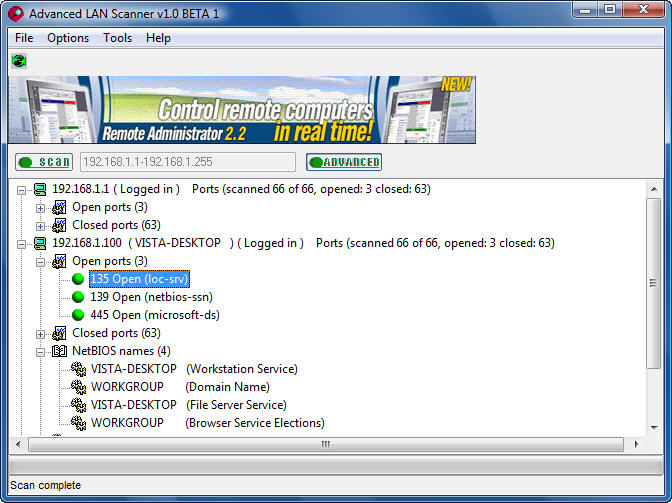
Task: Collapse the 192.168.1.1 host node
Action: click(21, 190)
